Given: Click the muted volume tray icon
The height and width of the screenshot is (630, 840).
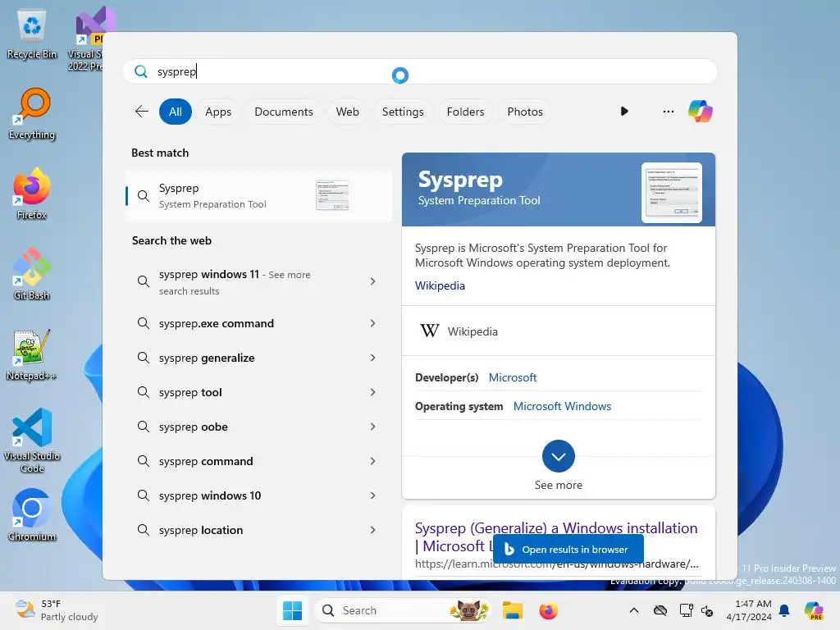Looking at the screenshot, I should 706,610.
